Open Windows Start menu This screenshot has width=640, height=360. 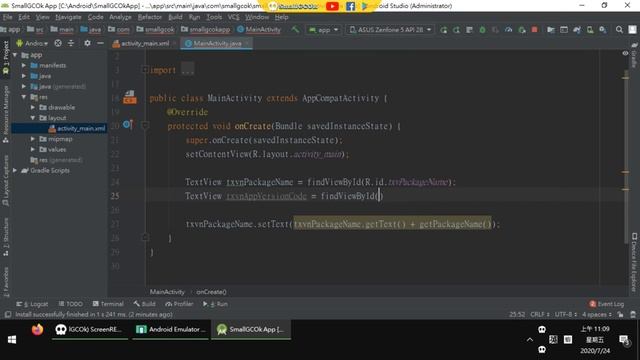pos(12,340)
